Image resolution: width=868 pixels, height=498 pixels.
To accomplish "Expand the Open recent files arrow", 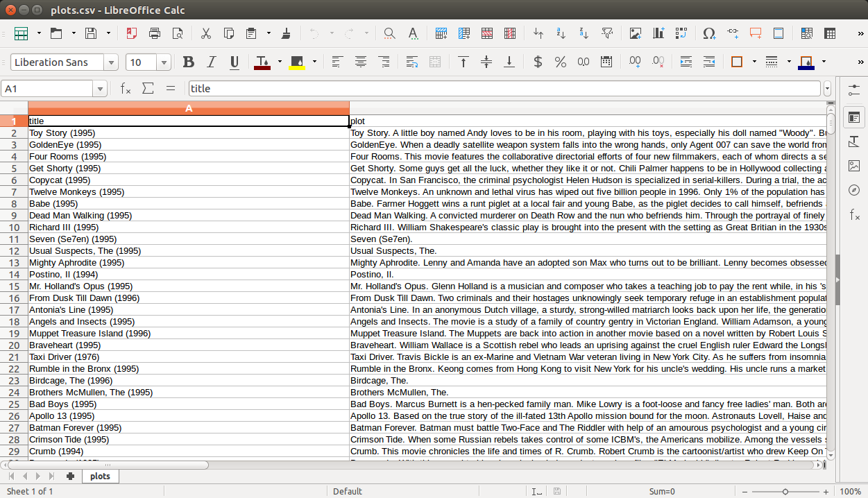I will tap(74, 33).
